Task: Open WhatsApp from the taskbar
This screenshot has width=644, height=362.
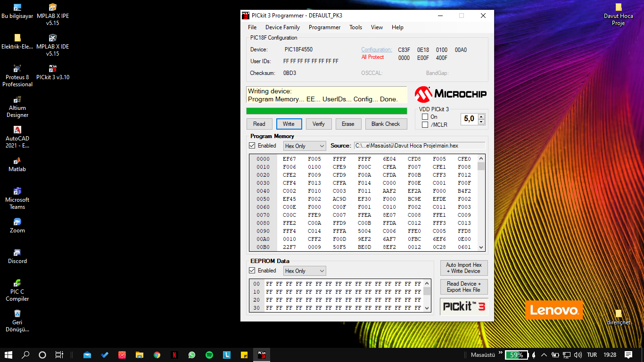Action: (191, 355)
